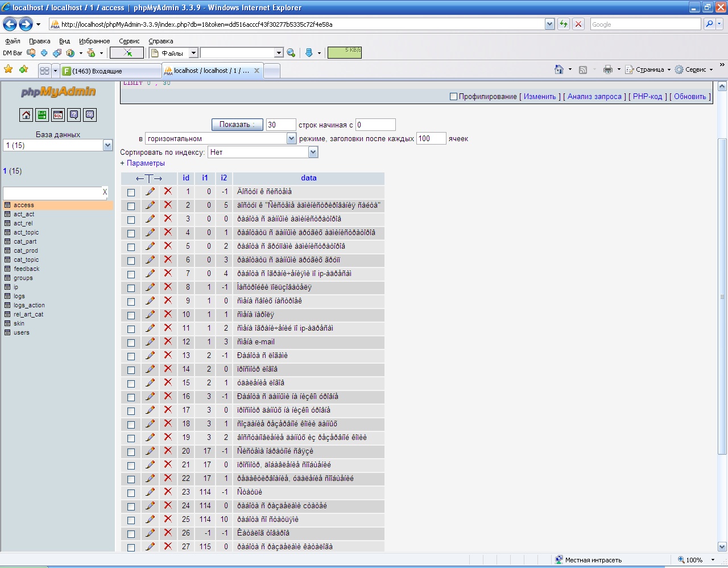Open phpMyAdmin documentation icon

pyautogui.click(x=74, y=115)
